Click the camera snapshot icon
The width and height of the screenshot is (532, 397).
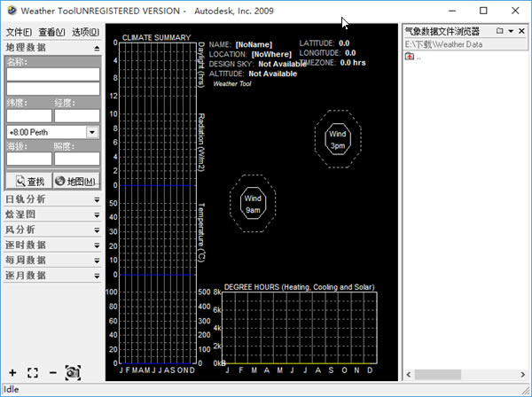click(73, 373)
